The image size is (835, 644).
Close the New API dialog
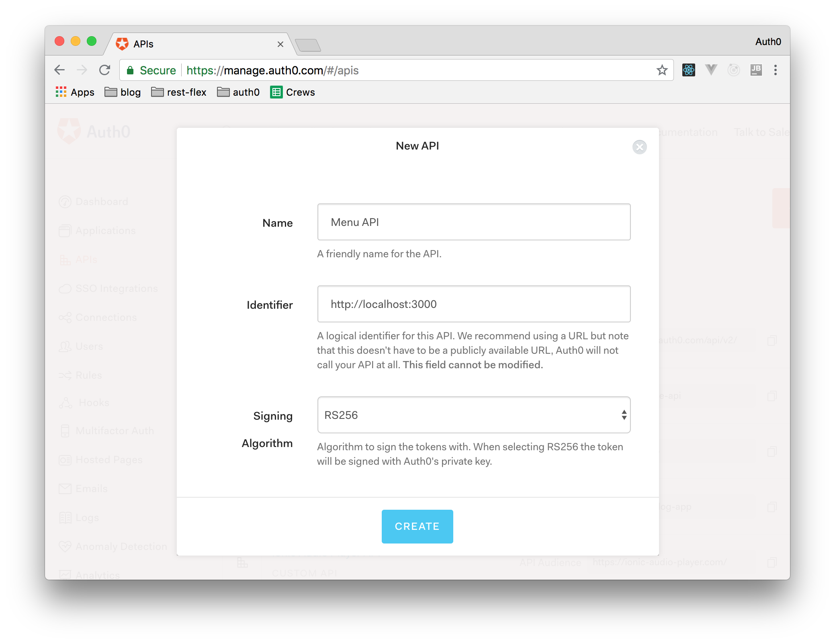coord(639,147)
